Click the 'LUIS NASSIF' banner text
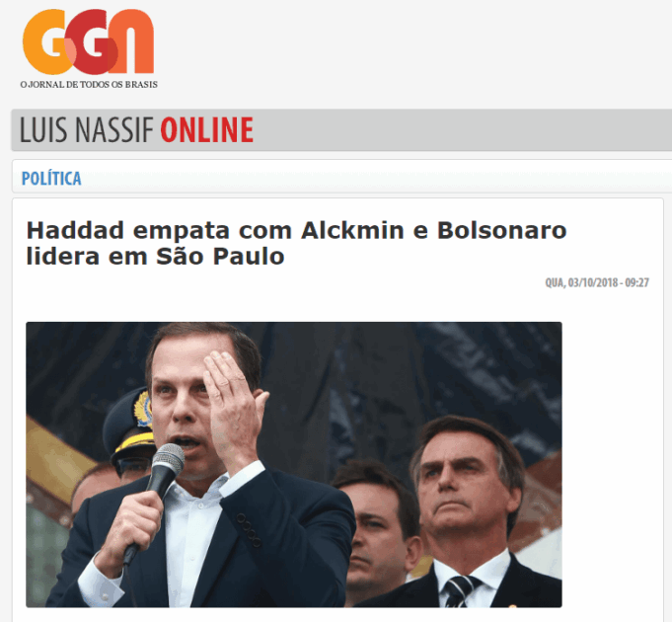 [x=87, y=129]
